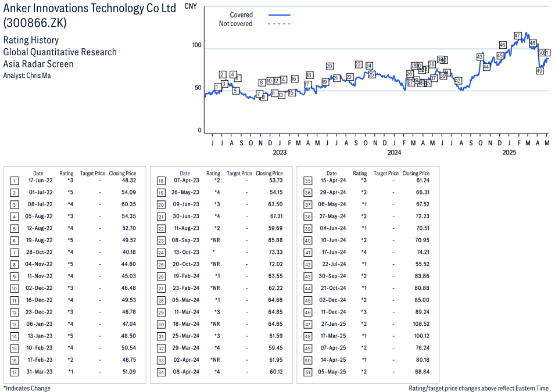Click chart marker 8 on the chart
The width and height of the screenshot is (555, 392).
(x=262, y=83)
